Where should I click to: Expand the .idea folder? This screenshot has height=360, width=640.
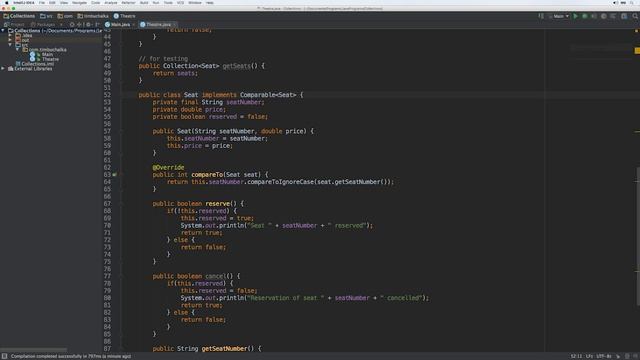11,36
